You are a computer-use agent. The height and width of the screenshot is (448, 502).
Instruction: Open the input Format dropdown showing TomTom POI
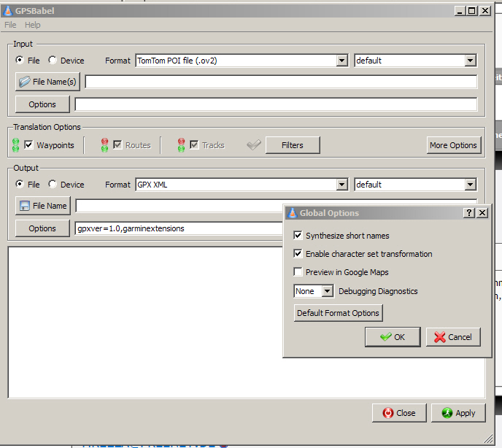pos(242,61)
